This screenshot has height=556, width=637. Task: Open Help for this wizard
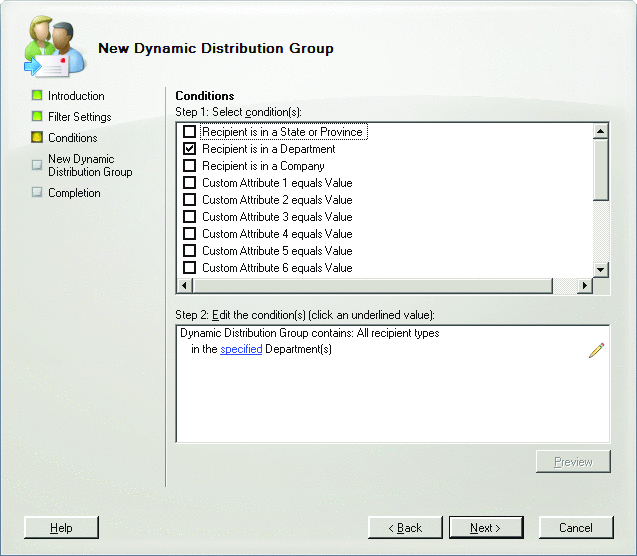pyautogui.click(x=61, y=527)
